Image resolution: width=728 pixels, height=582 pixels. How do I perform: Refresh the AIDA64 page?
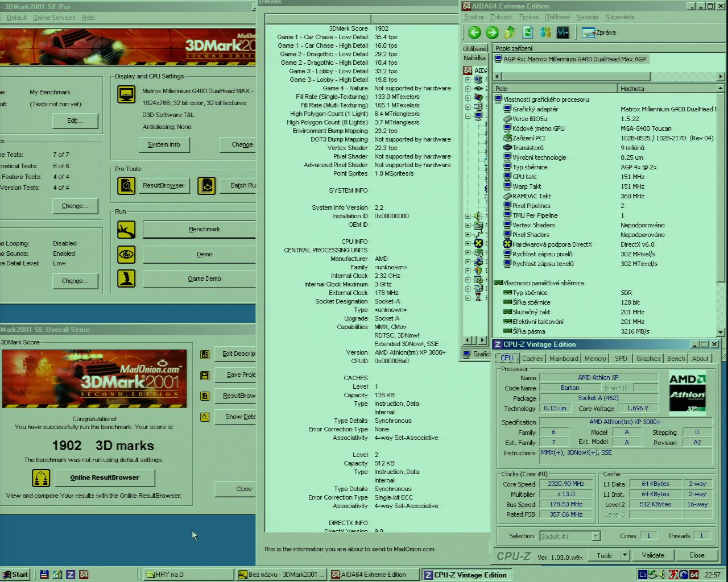click(528, 32)
